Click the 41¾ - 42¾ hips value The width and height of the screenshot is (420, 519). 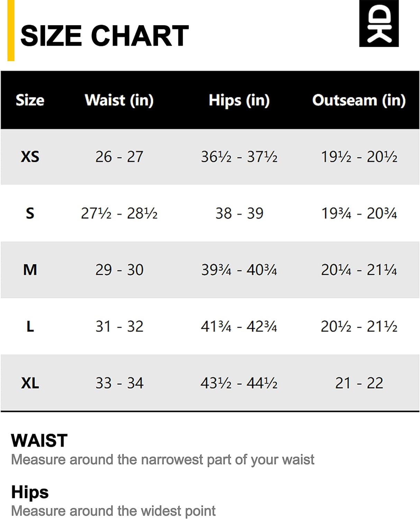[x=239, y=326]
